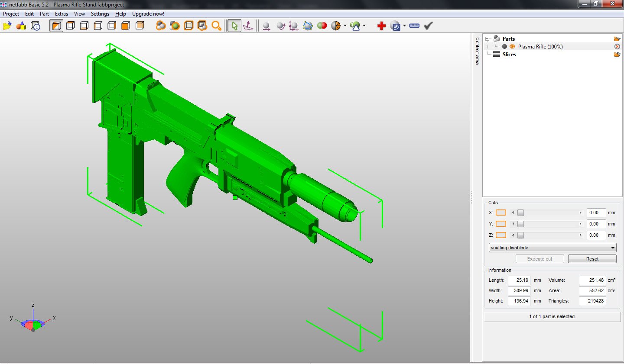Remove Plasma Rifle using red X icon
The image size is (624, 364).
(x=617, y=47)
